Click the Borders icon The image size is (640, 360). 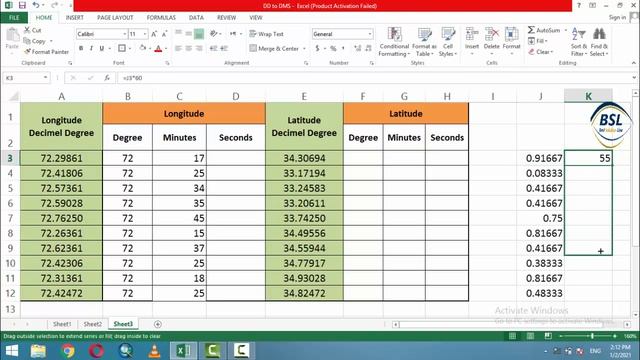(122, 48)
